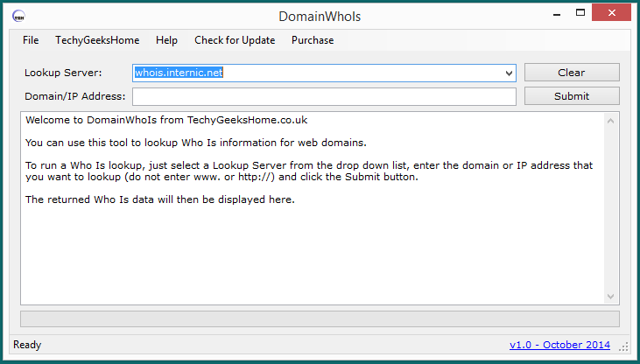The width and height of the screenshot is (640, 364).
Task: Minimize the DomainWhoIs window
Action: pos(557,14)
